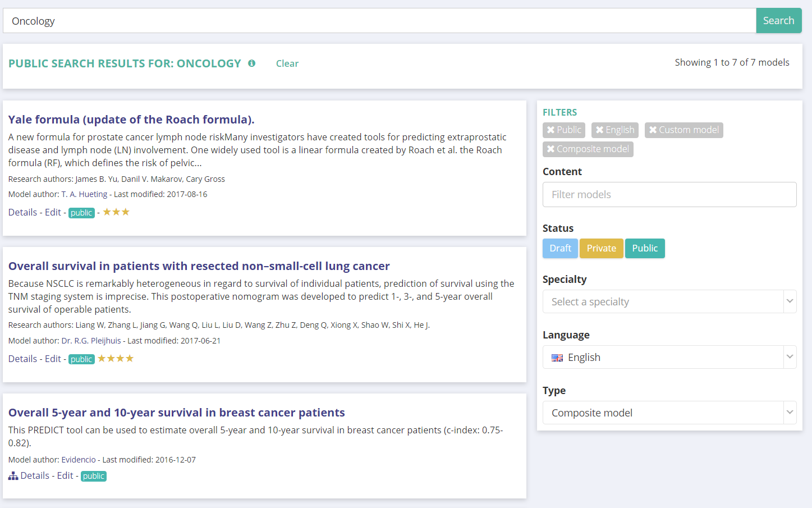Image resolution: width=812 pixels, height=508 pixels.
Task: Open the Yale formula model title
Action: (131, 120)
